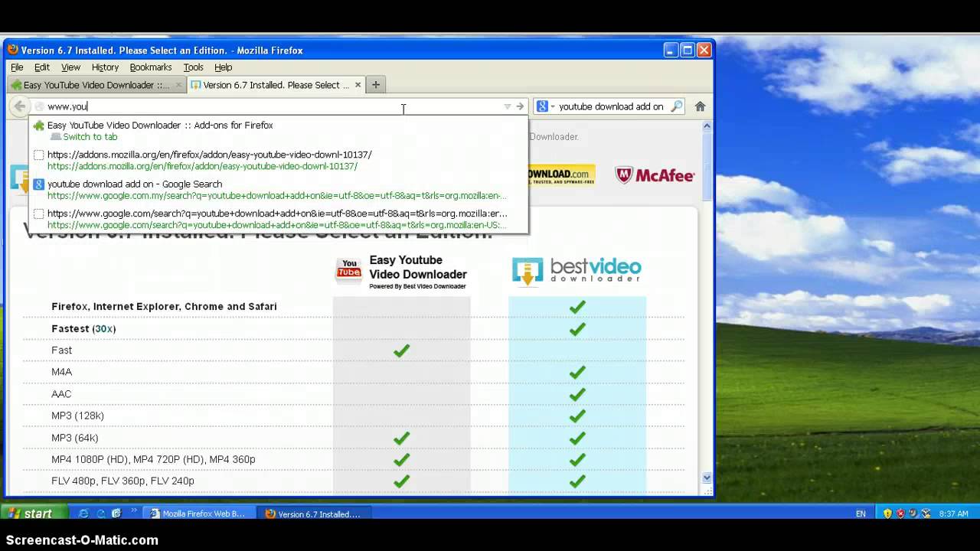Viewport: 980px width, 551px height.
Task: Open the History menu
Action: (105, 67)
